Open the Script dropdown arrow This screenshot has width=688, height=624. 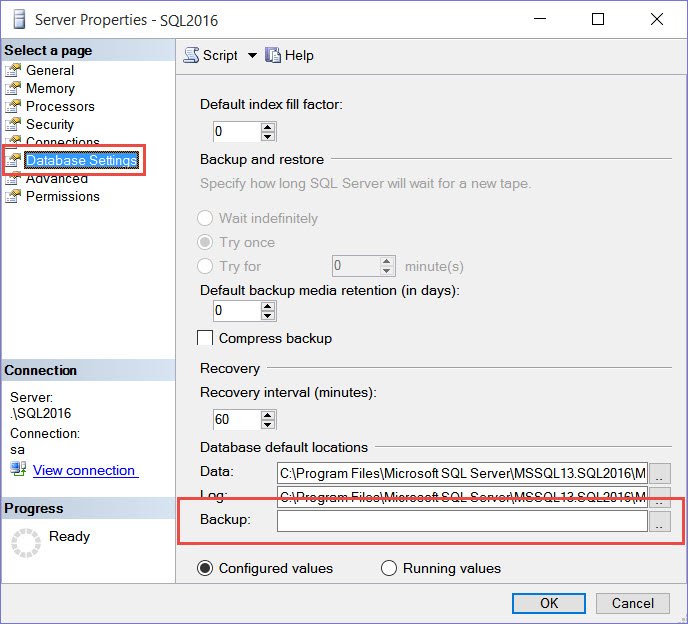coord(252,55)
